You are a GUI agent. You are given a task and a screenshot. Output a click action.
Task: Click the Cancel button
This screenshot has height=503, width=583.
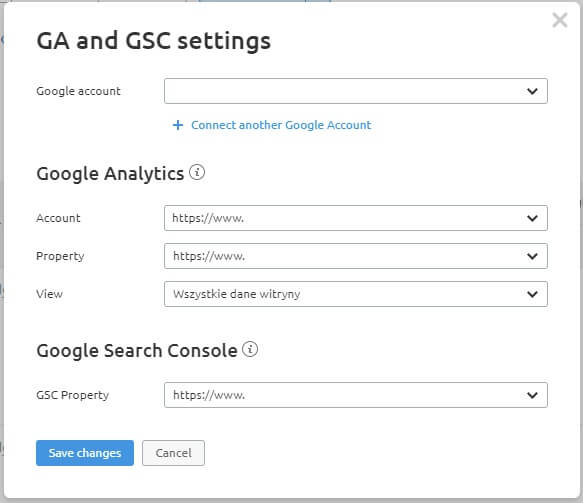click(173, 453)
